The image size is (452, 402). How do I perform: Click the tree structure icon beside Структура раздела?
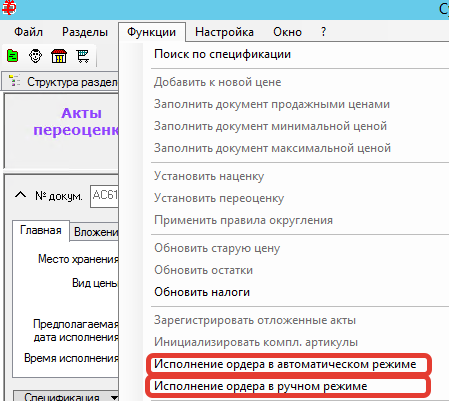[x=14, y=81]
